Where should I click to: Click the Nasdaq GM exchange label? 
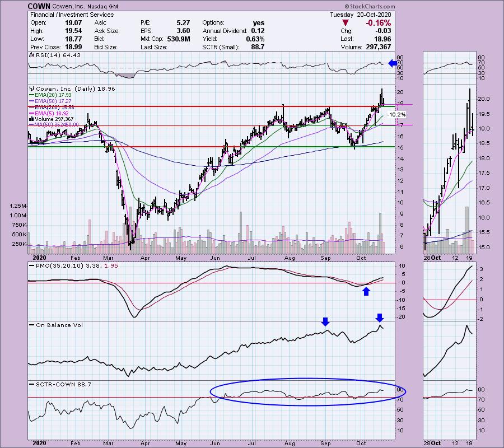click(x=102, y=6)
